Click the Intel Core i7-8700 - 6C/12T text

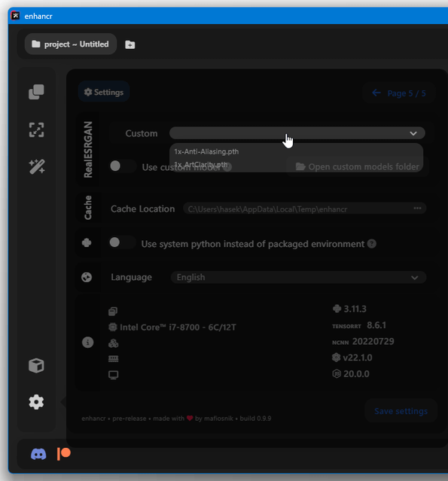coord(178,327)
